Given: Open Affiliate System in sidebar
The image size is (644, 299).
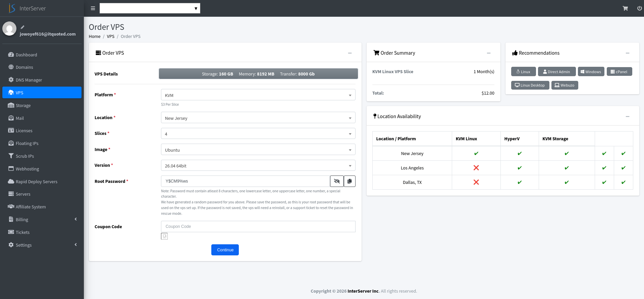Looking at the screenshot, I should tap(42, 207).
